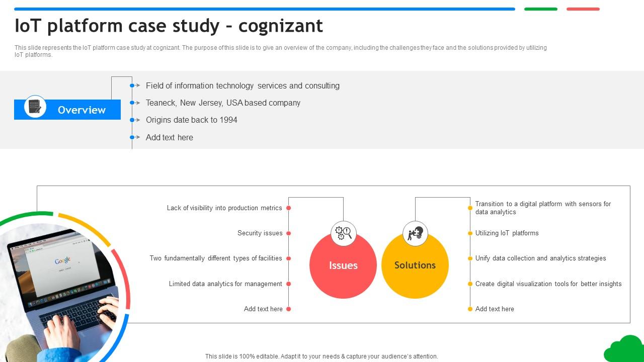Screen dimensions: 644x362
Task: Select 'Two fundamentally different types of facilities'
Action: (x=216, y=258)
